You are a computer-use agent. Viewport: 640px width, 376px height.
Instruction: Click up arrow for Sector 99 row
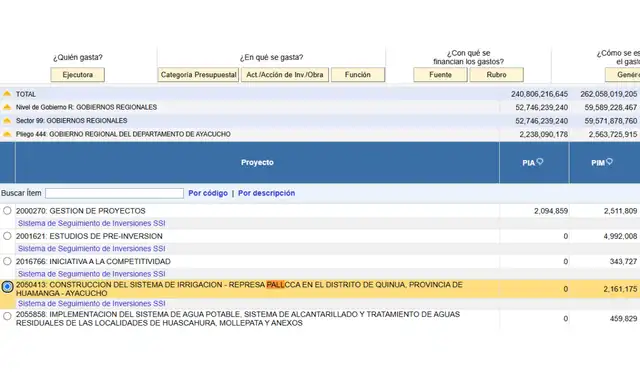(x=7, y=121)
